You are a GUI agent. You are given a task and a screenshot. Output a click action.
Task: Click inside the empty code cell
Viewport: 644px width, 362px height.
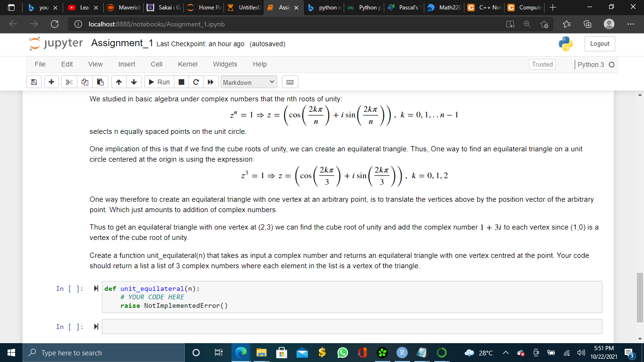[x=352, y=327]
